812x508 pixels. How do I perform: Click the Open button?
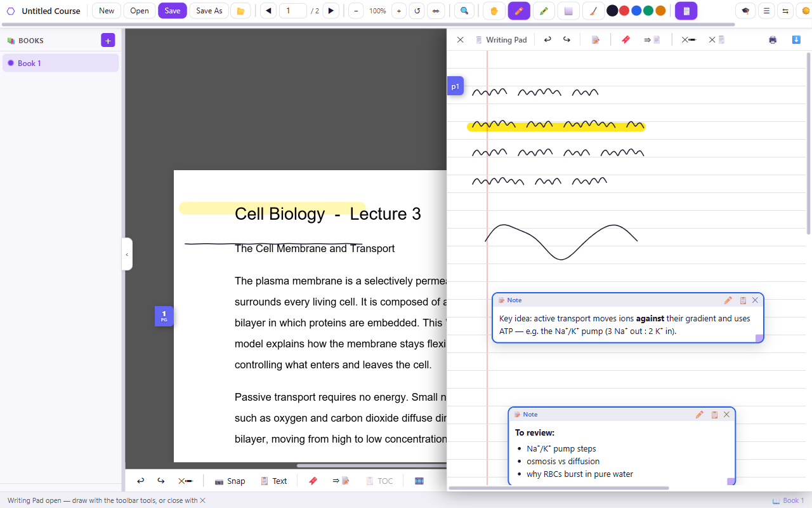pos(140,11)
